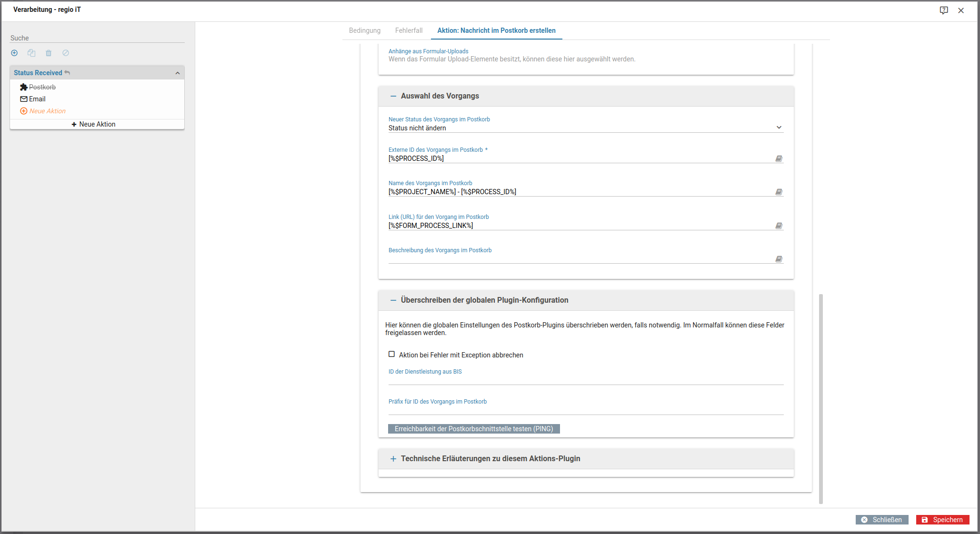Screen dimensions: 980x534
Task: Select the Email action in tree
Action: [37, 99]
